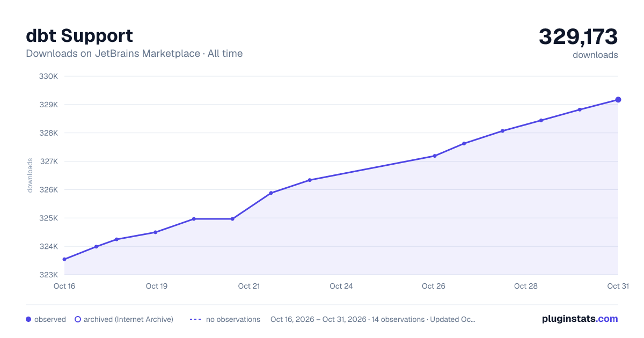This screenshot has height=338, width=644.
Task: Click the 330K y-axis label
Action: (48, 76)
